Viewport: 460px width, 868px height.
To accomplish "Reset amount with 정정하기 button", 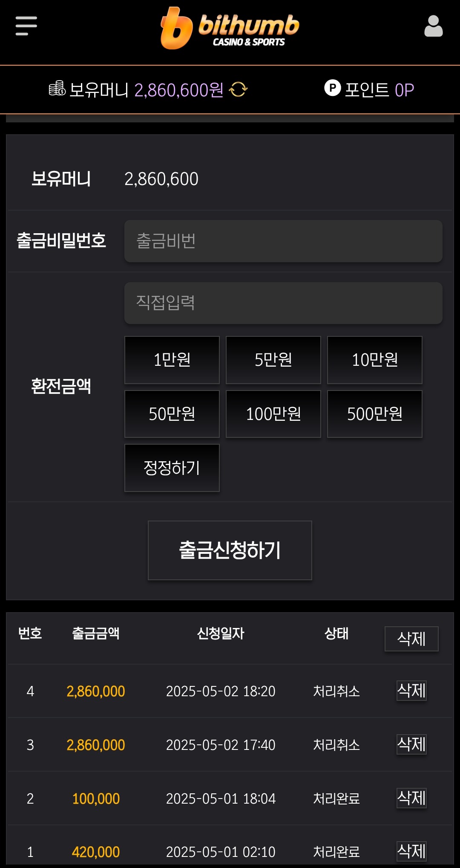I will [172, 468].
